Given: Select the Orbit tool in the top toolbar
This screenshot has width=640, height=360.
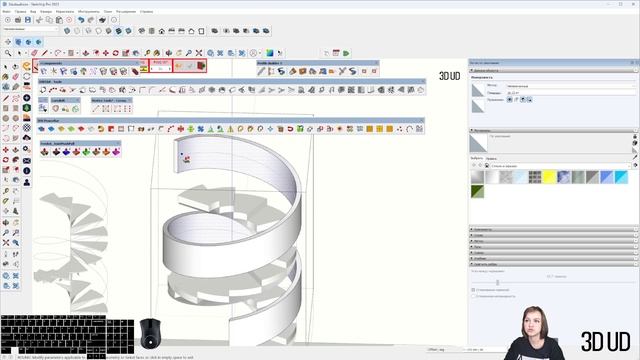Looking at the screenshot, I should coord(169,53).
